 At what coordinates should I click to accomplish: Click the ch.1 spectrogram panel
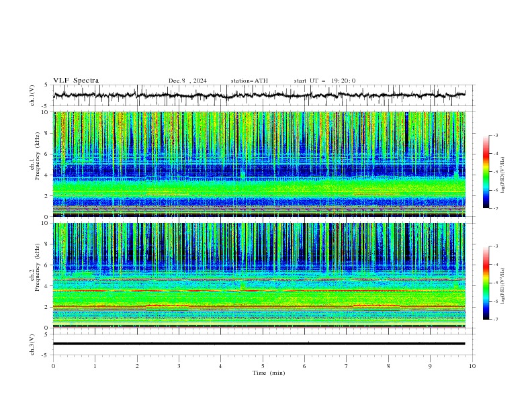point(259,164)
